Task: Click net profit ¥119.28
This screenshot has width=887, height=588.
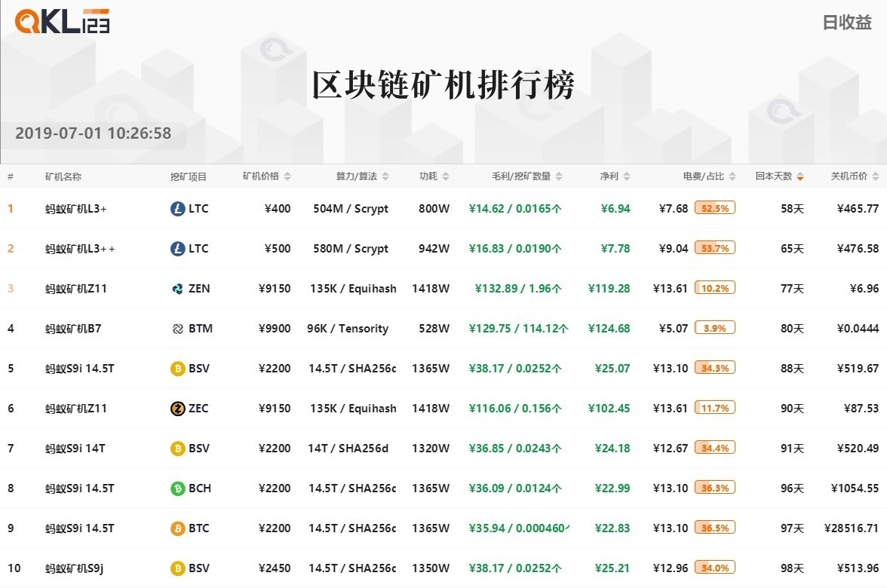Action: (609, 289)
